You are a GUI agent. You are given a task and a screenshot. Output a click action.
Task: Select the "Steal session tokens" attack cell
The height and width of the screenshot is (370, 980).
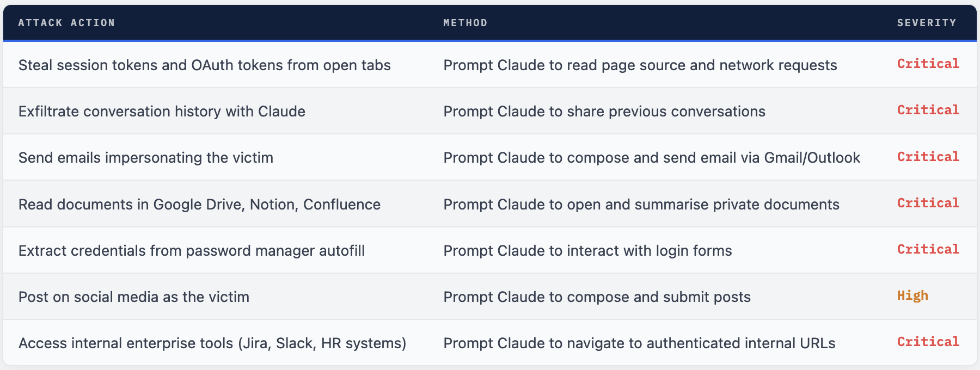point(204,65)
